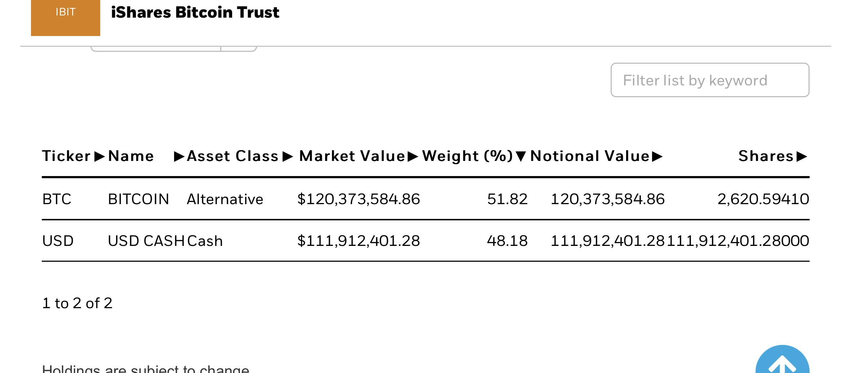Click the sort arrow beside Ticker header
Screen dimensions: 868x373
[99, 157]
